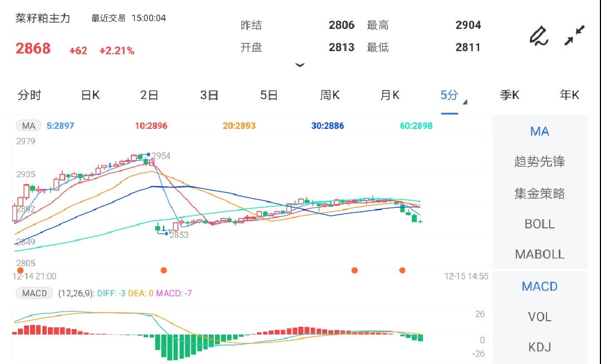Tap the MACD: -7 readout
The height and width of the screenshot is (364, 601).
tap(174, 293)
